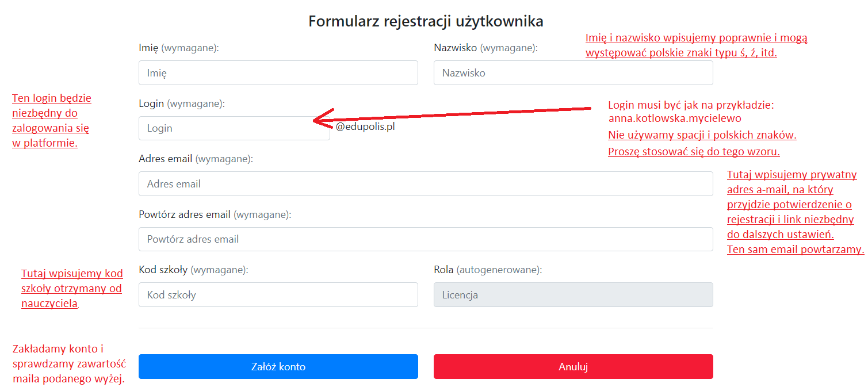Click the Rola (autogenerowane) label
This screenshot has width=868, height=391.
pyautogui.click(x=488, y=269)
